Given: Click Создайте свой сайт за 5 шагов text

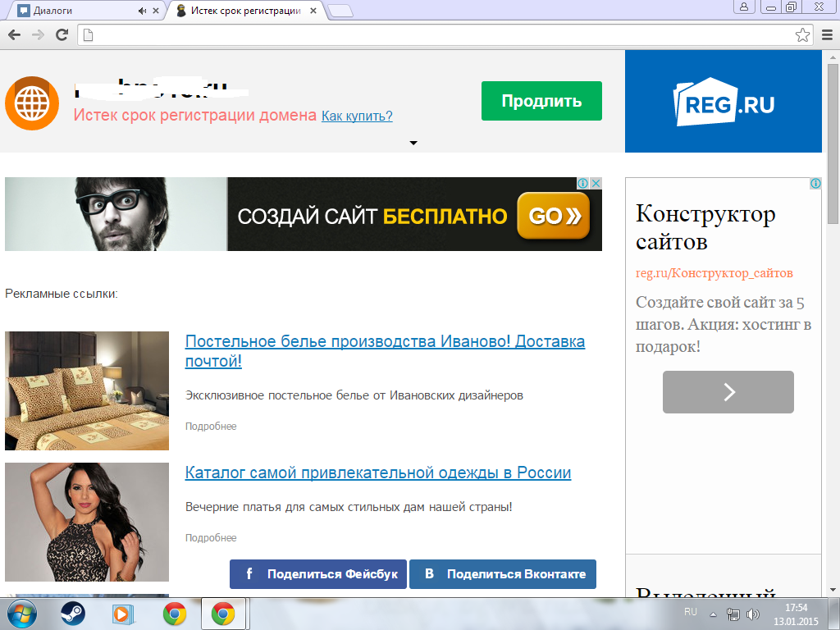Looking at the screenshot, I should (x=724, y=324).
